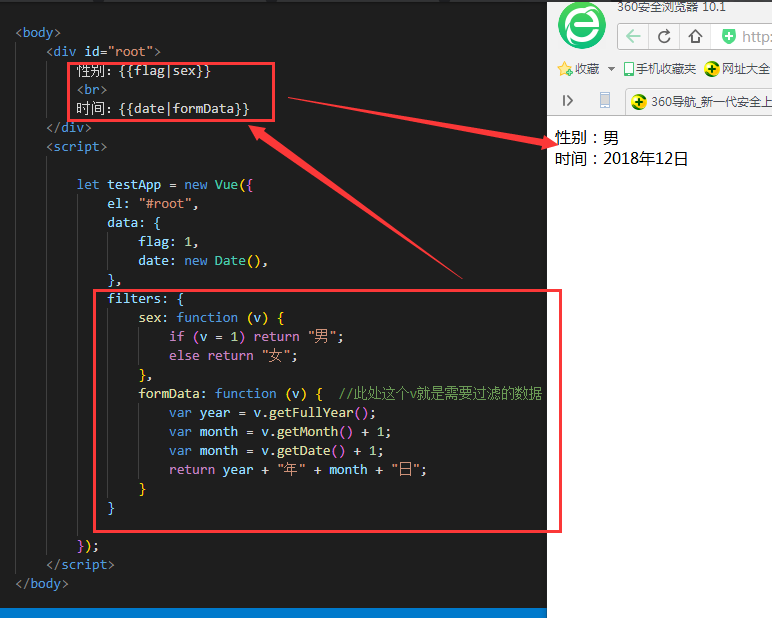Viewport: 772px width, 618px height.
Task: Click the let testApp = new Vue line
Action: (165, 185)
